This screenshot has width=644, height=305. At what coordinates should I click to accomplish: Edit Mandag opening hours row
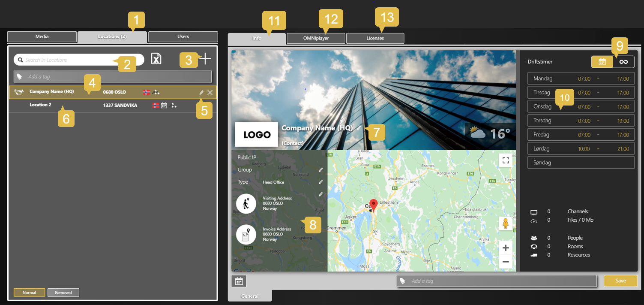(x=581, y=79)
